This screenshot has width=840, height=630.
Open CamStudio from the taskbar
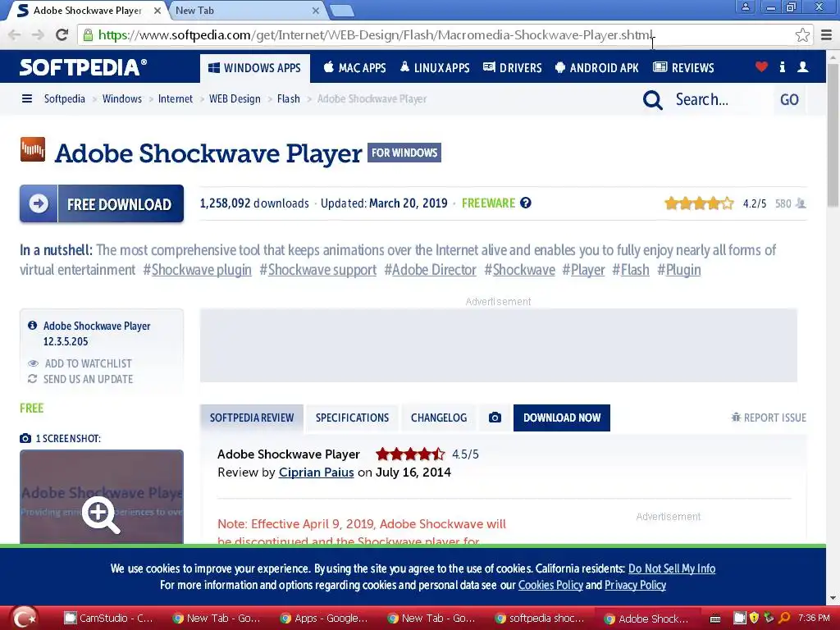point(109,619)
